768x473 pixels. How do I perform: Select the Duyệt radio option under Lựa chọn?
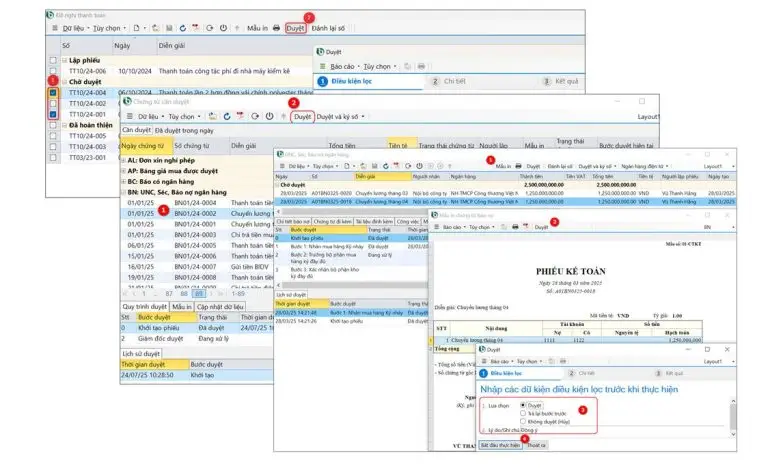click(523, 406)
